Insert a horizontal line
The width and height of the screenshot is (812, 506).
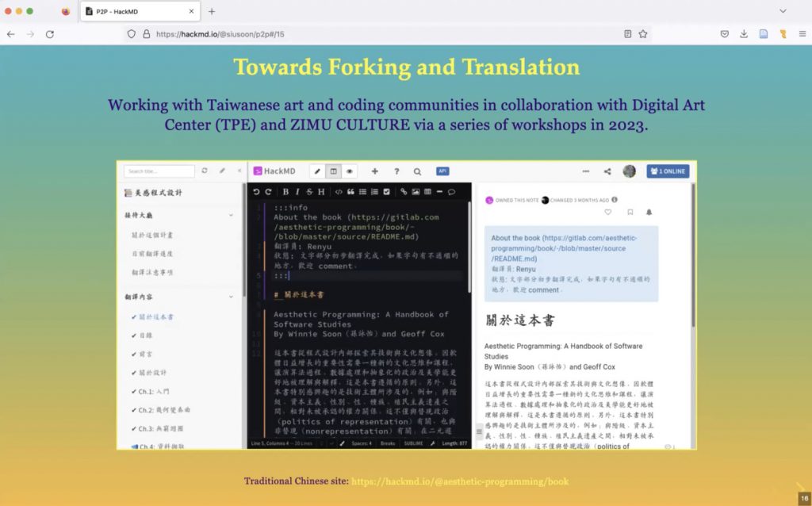tap(439, 192)
